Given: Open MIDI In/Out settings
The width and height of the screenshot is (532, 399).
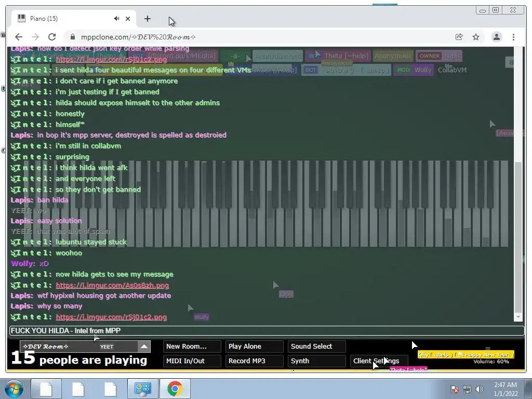Looking at the screenshot, I should point(192,361).
